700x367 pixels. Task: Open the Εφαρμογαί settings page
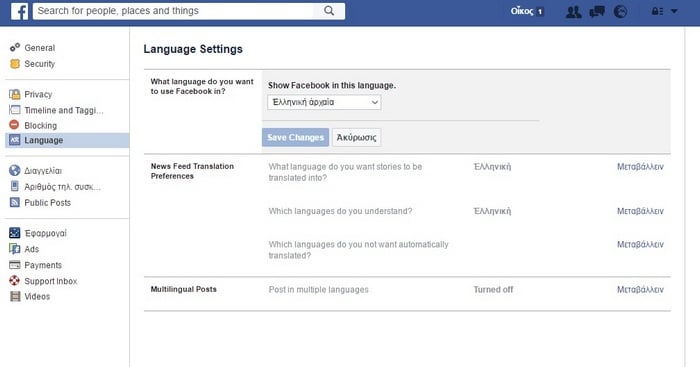click(x=46, y=233)
